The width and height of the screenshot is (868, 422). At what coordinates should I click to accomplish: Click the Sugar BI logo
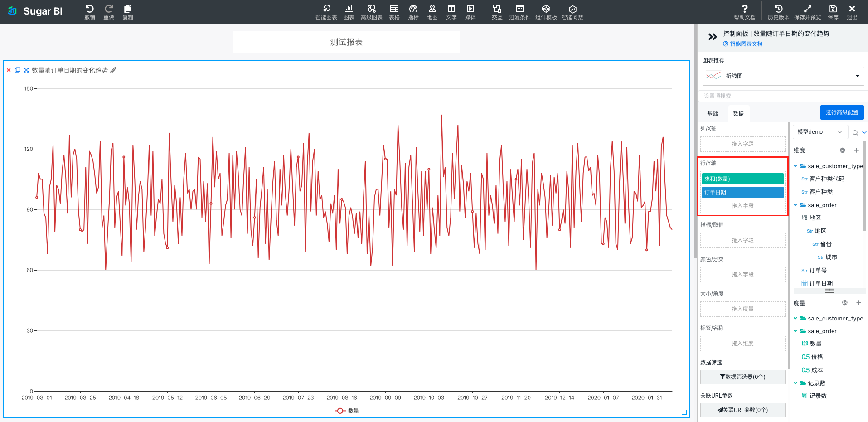coord(35,11)
